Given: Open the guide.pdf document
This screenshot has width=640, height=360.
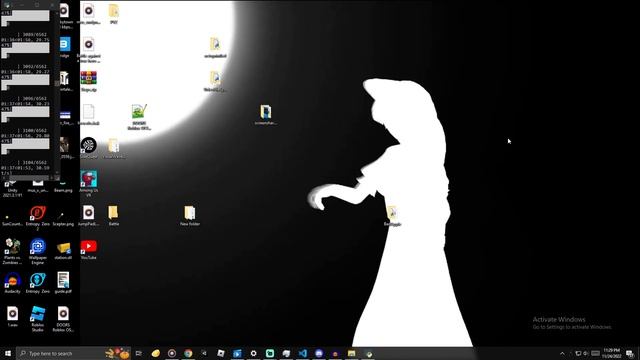Looking at the screenshot, I should pyautogui.click(x=63, y=282).
